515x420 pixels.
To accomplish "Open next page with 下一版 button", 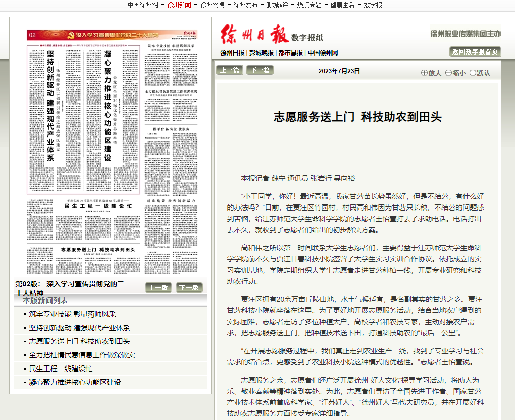I will pyautogui.click(x=189, y=288).
